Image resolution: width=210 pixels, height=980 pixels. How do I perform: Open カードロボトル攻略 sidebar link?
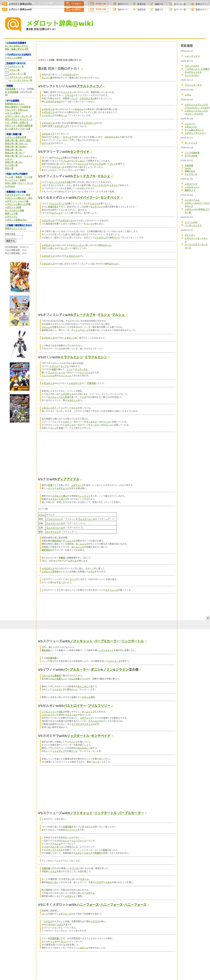15,211
